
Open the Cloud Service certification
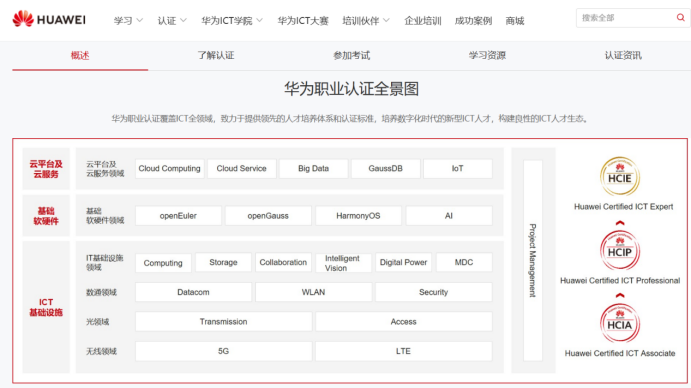(241, 168)
